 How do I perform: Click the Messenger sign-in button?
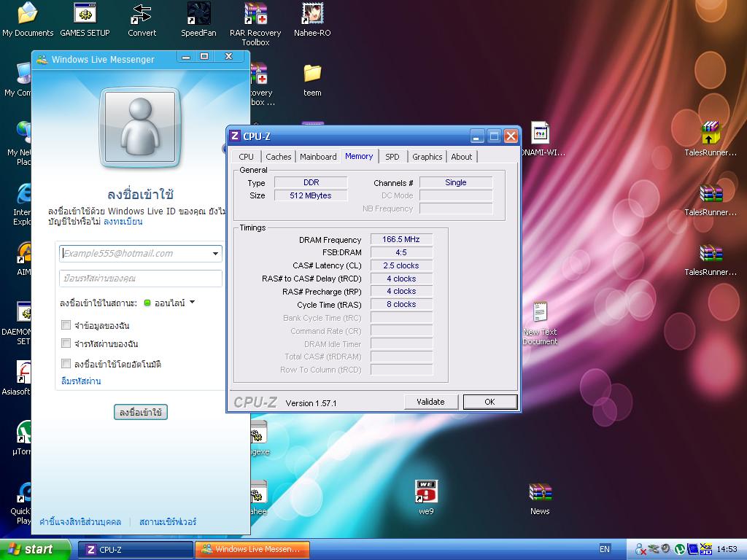[141, 413]
